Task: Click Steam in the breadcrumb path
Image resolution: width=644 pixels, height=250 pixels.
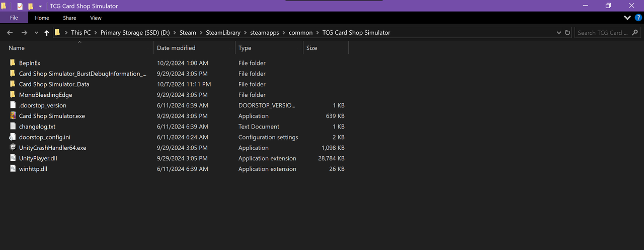Action: (188, 33)
